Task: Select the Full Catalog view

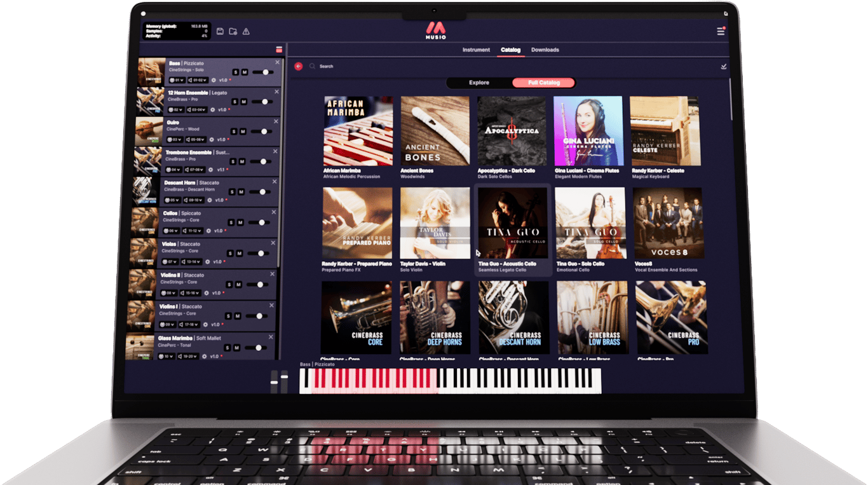Action: point(544,83)
